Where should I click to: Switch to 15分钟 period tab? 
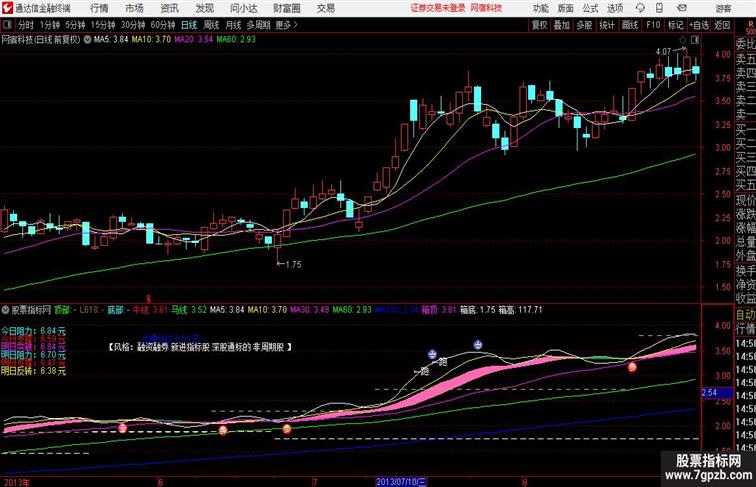click(103, 25)
